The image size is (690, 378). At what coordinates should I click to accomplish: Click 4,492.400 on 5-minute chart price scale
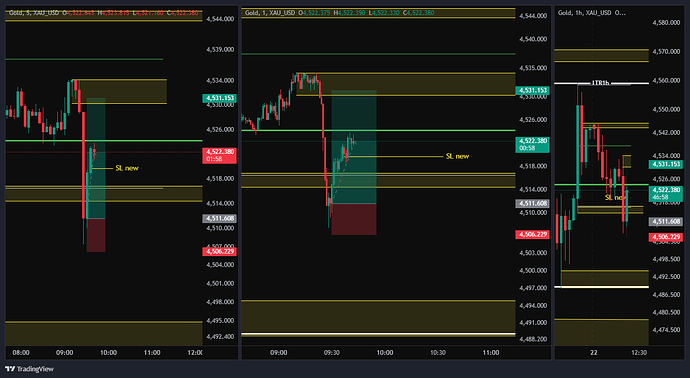(x=220, y=337)
